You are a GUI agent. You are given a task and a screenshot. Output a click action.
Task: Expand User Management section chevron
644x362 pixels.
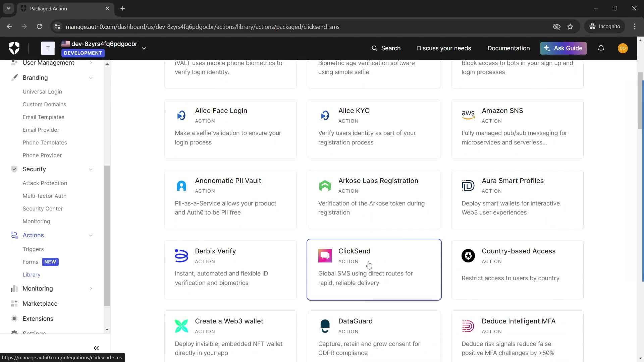click(91, 63)
